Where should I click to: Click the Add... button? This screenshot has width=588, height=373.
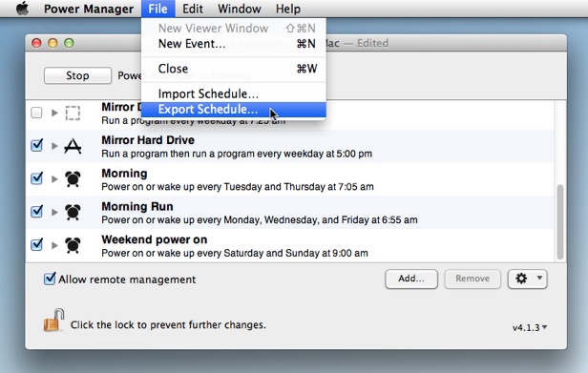pyautogui.click(x=411, y=279)
